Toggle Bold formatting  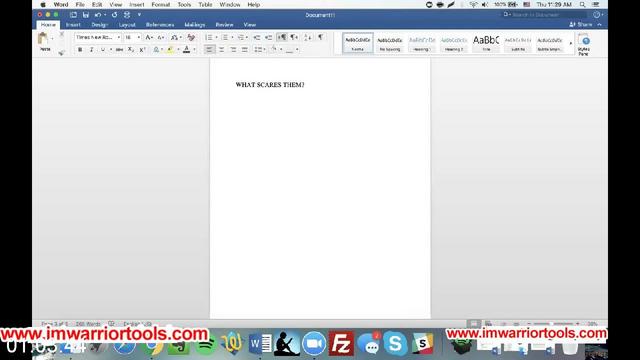tap(80, 50)
